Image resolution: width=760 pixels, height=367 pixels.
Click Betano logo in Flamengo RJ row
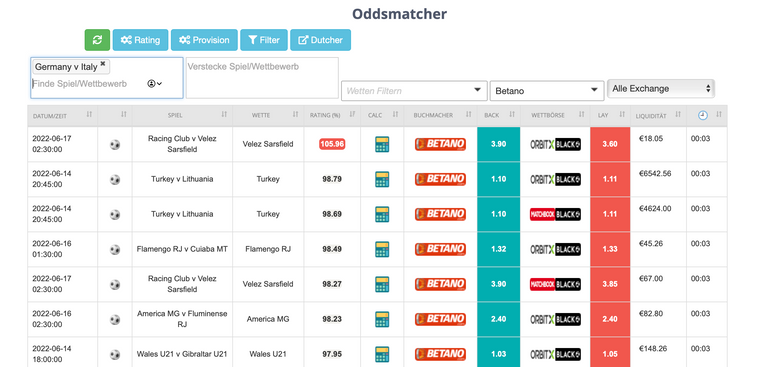pyautogui.click(x=440, y=249)
